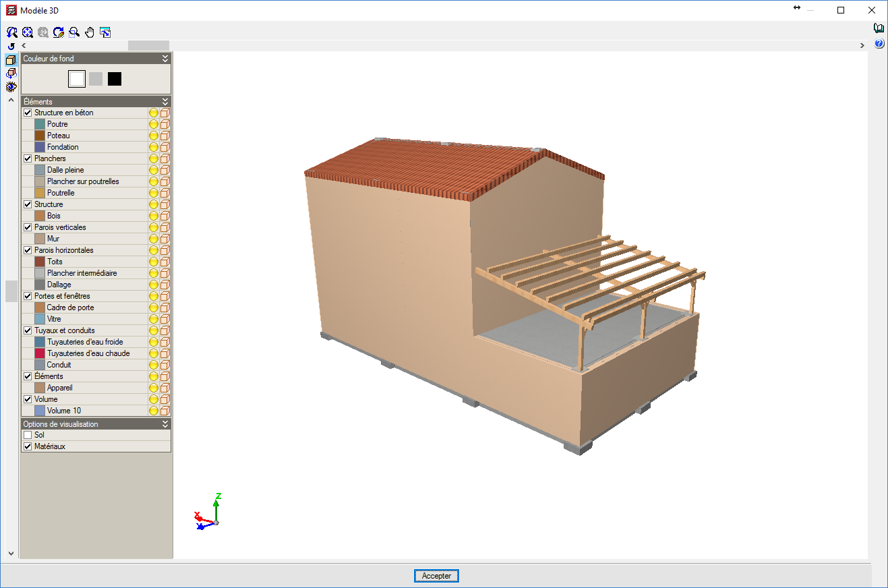Open the book help manual icon
888x588 pixels.
(x=879, y=28)
